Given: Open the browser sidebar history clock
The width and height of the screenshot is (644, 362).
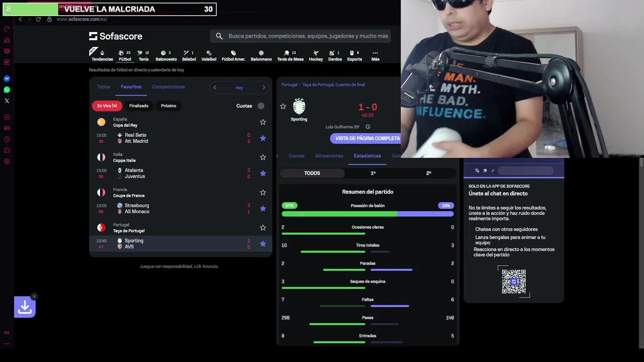Looking at the screenshot, I should coord(7,139).
